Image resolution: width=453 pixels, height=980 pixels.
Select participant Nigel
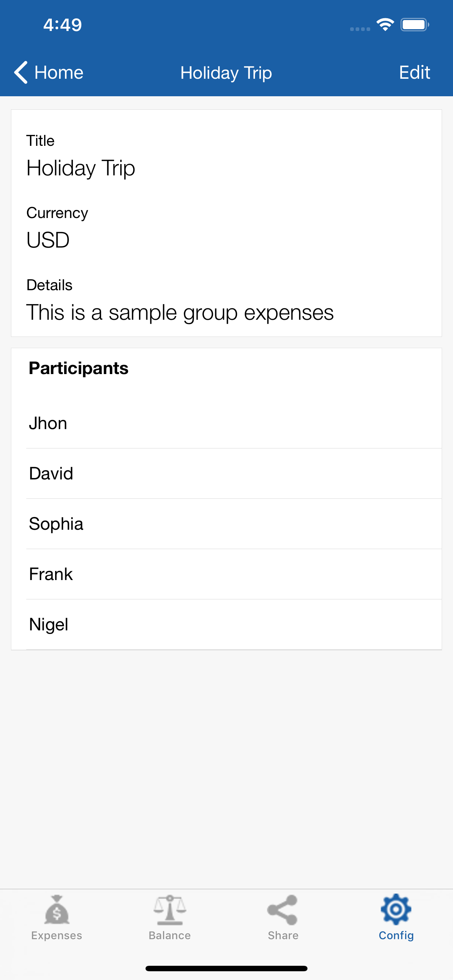click(x=49, y=625)
